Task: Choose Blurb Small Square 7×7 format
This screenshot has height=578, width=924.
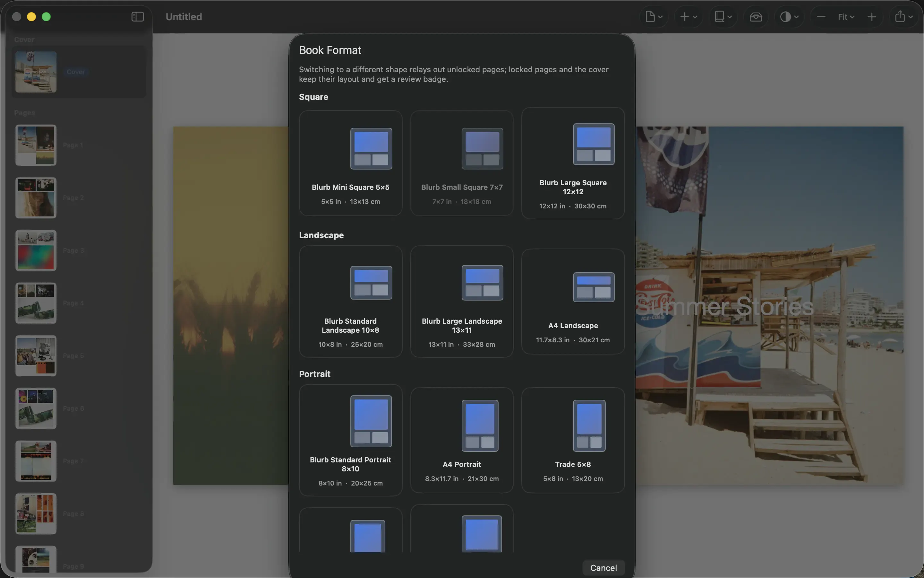Action: coord(462,163)
